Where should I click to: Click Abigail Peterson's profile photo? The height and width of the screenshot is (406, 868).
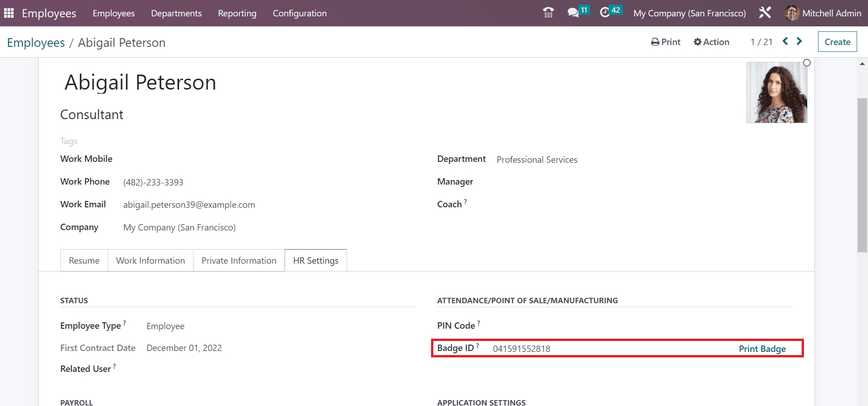tap(776, 93)
